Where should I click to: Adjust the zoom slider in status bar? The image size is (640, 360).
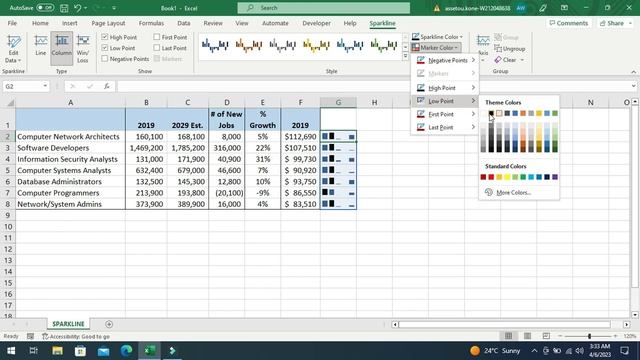point(589,336)
